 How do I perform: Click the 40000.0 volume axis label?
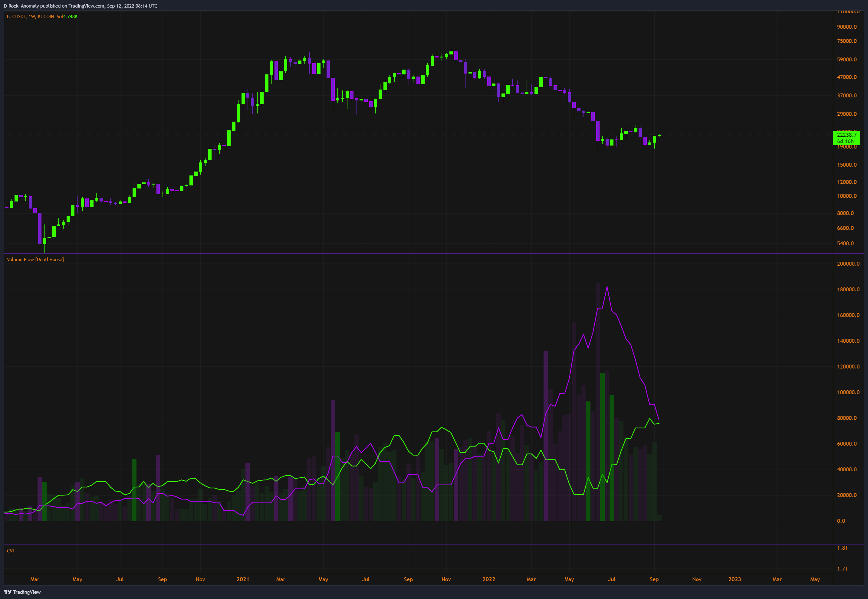847,469
